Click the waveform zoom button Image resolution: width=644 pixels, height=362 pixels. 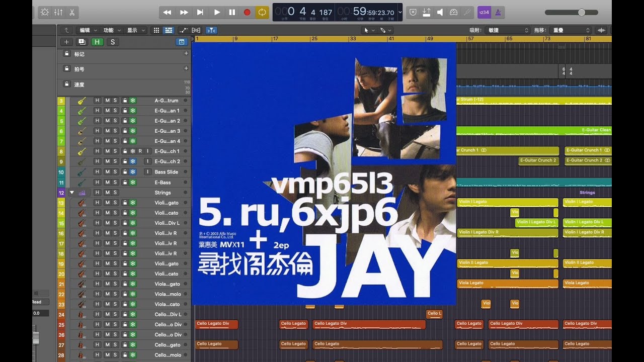coord(601,30)
